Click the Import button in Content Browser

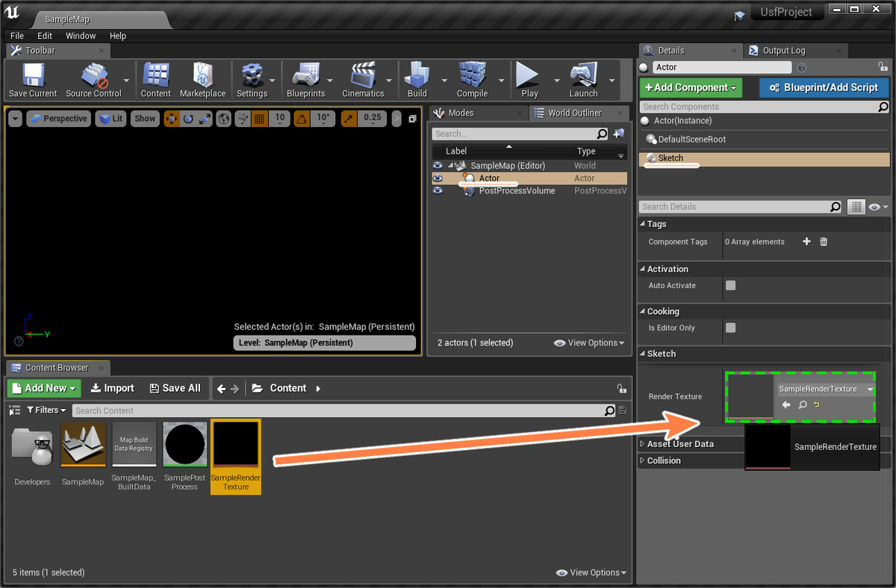(x=112, y=388)
